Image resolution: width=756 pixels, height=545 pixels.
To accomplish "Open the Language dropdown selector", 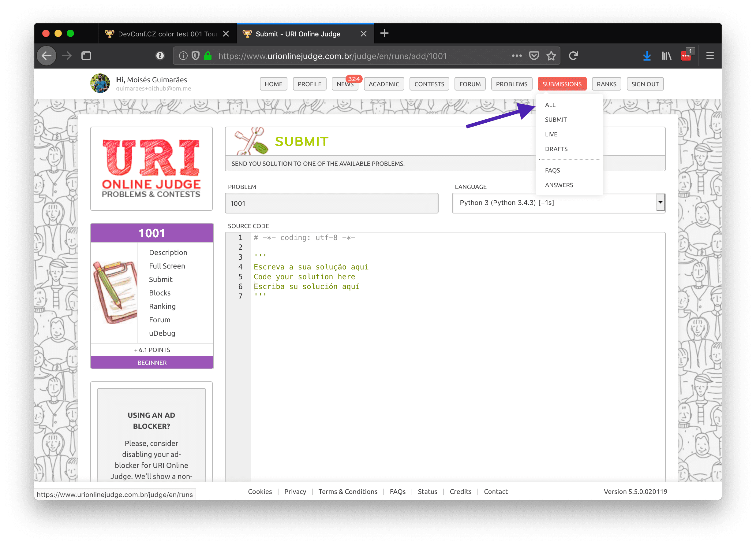I will [x=558, y=203].
